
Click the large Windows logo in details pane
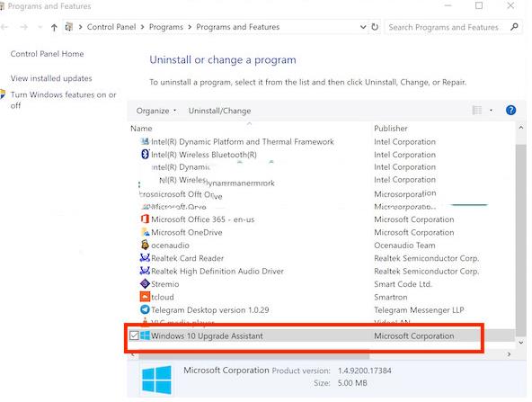[x=156, y=380]
